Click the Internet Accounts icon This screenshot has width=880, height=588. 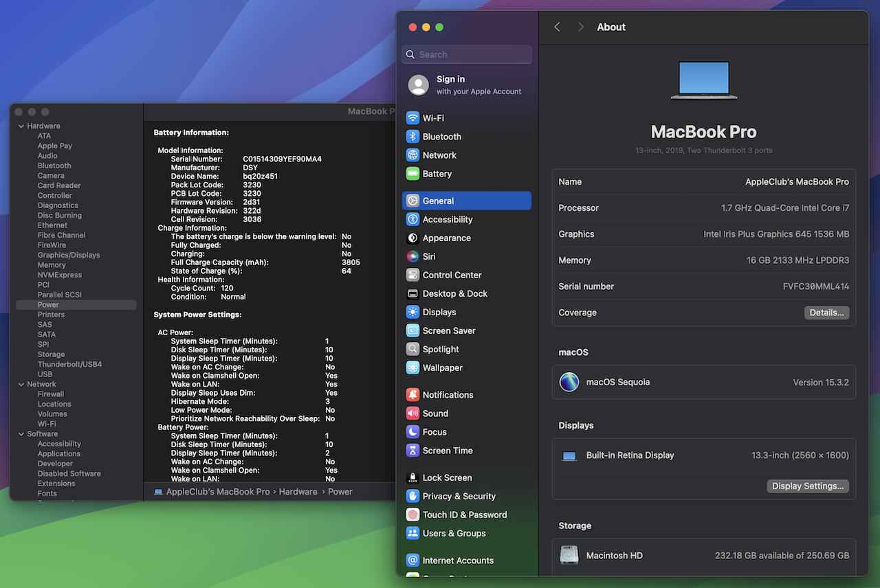click(412, 561)
